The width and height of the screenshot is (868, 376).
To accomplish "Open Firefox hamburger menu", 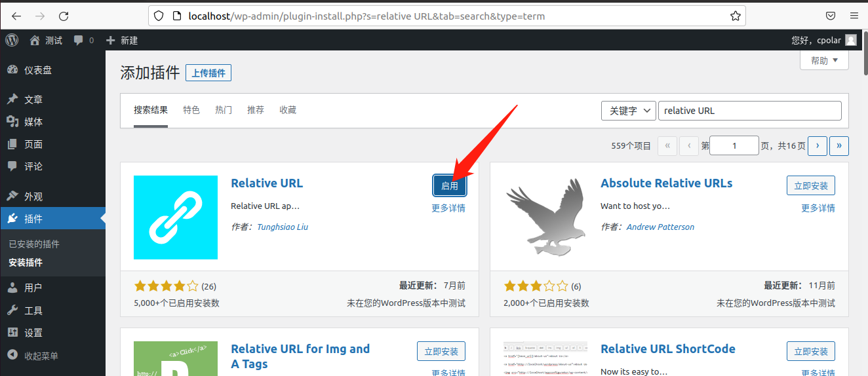I will click(854, 16).
